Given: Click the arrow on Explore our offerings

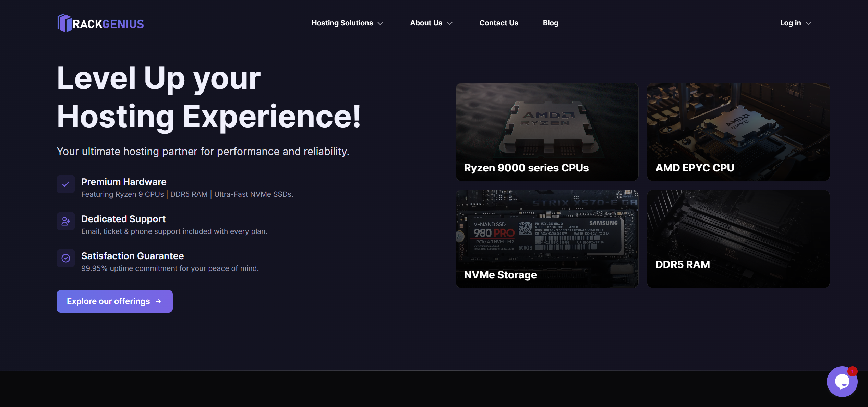Looking at the screenshot, I should pos(158,301).
